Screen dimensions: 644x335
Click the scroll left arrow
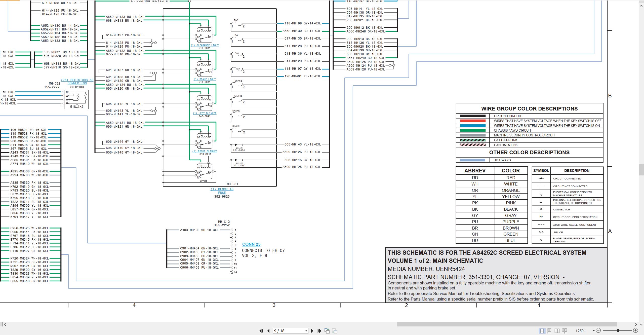coord(5,324)
